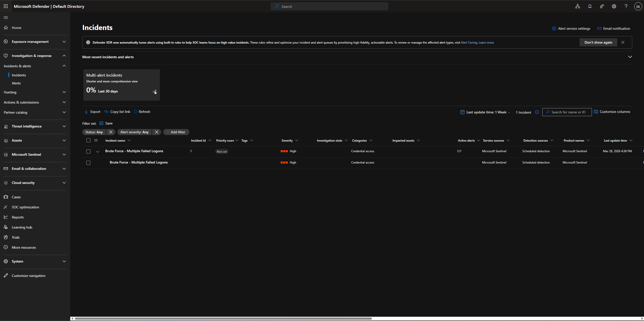Open the settings gear icon in header
The width and height of the screenshot is (644, 321).
click(x=614, y=6)
